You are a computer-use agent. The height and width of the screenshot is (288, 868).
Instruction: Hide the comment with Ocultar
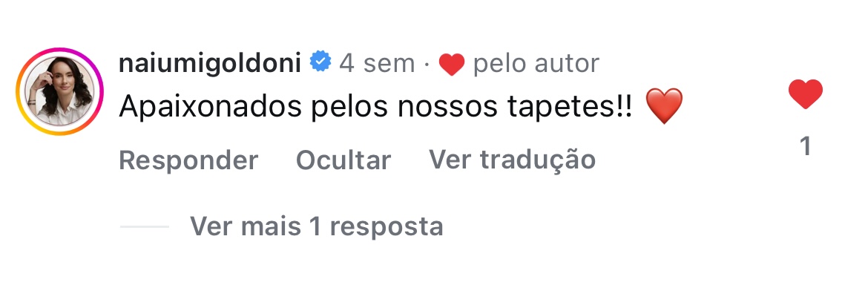[x=343, y=160]
